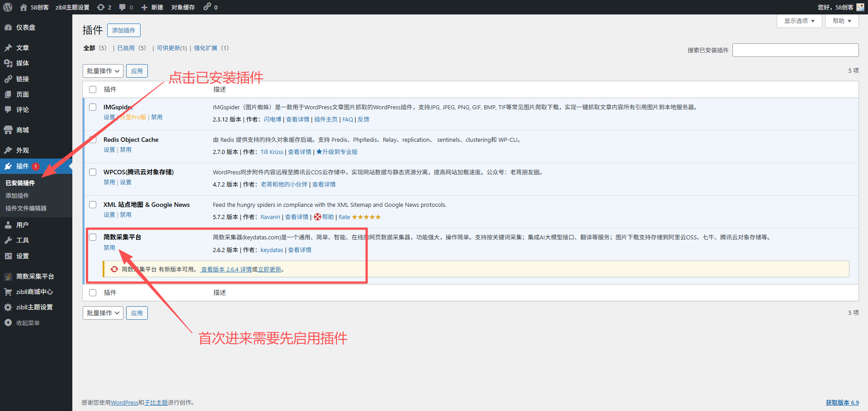This screenshot has height=411, width=868.
Task: Open the 简数采集平台 sidebar icon
Action: point(8,276)
